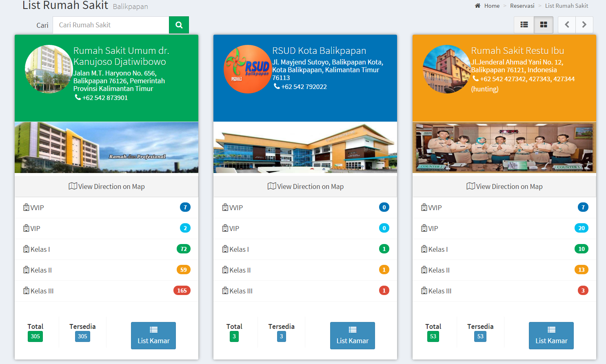Viewport: 606px width, 364px height.
Task: Click map icon in Restu Ibu card
Action: tap(471, 186)
